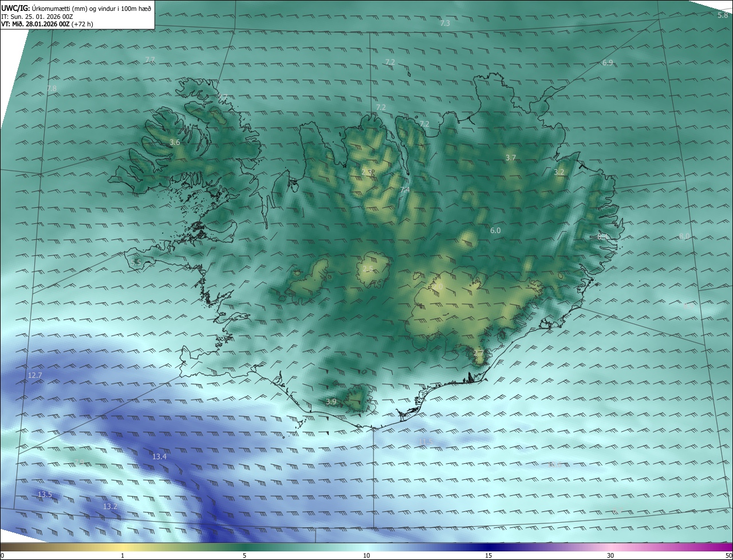The height and width of the screenshot is (560, 733).
Task: Click the map value '3.2'
Action: click(x=559, y=172)
